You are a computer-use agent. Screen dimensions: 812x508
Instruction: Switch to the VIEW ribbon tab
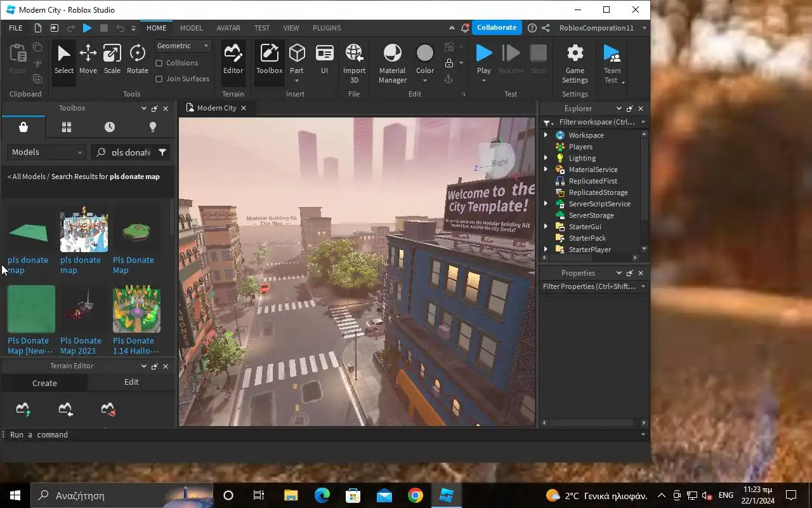tap(291, 28)
